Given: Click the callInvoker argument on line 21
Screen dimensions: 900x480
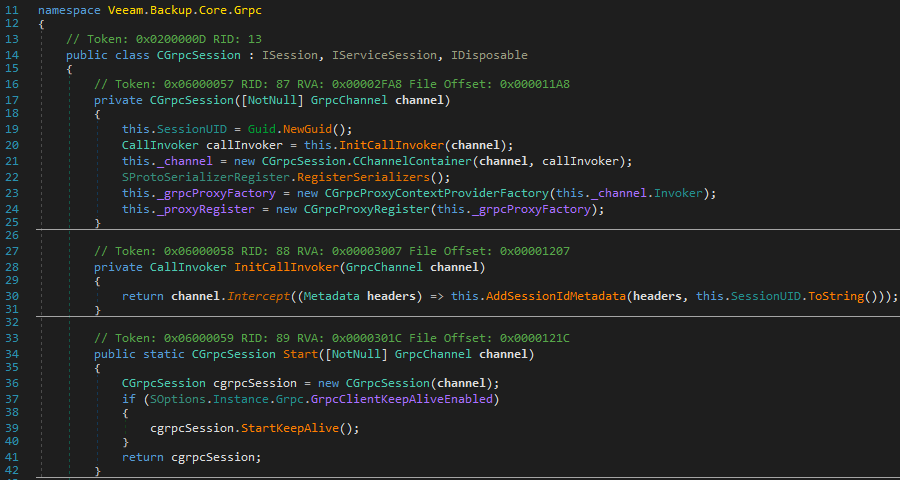Looking at the screenshot, I should coord(580,161).
